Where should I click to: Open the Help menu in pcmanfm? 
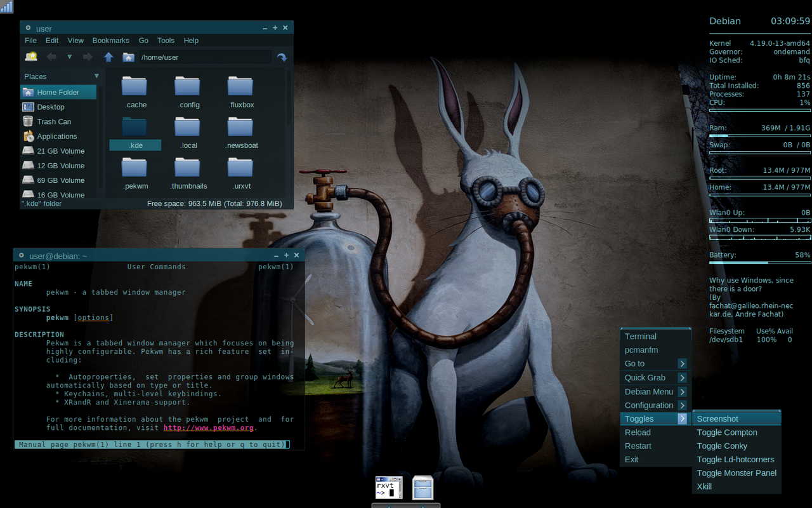point(191,40)
